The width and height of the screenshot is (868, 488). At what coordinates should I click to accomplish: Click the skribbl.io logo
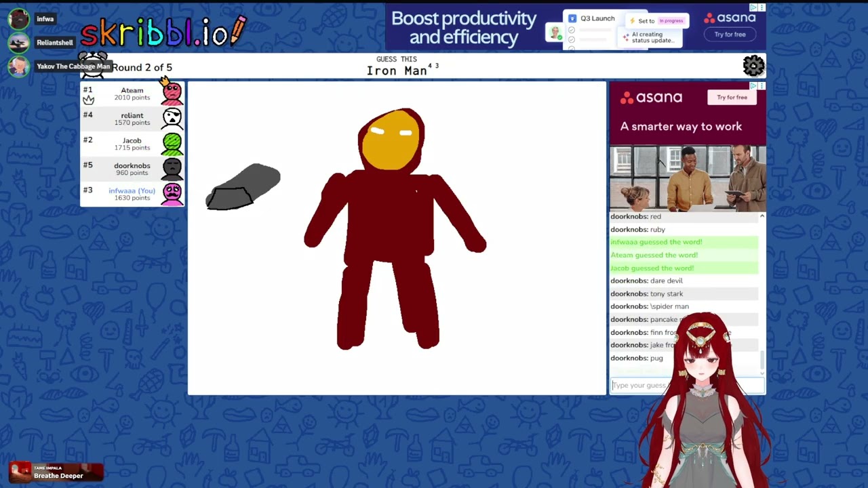point(163,31)
